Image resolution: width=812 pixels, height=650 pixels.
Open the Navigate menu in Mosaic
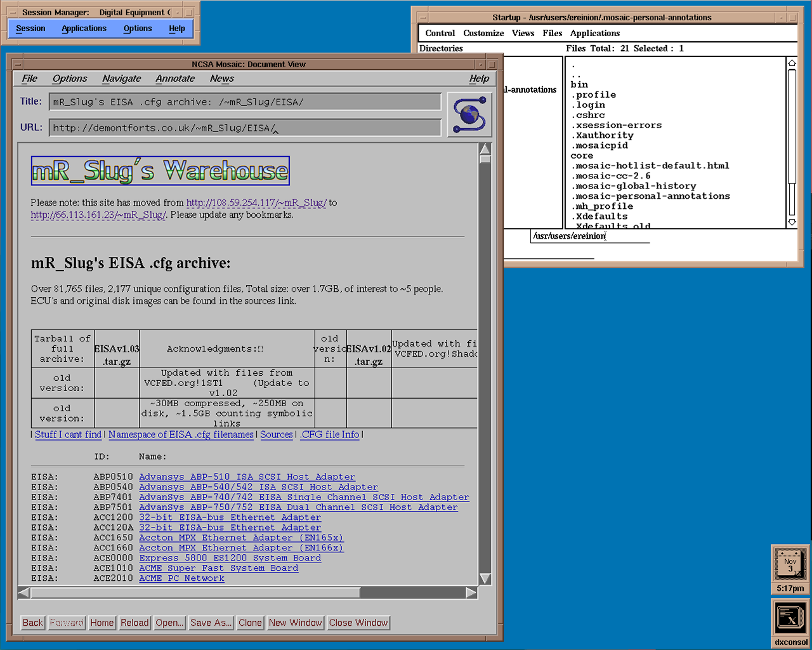(121, 79)
